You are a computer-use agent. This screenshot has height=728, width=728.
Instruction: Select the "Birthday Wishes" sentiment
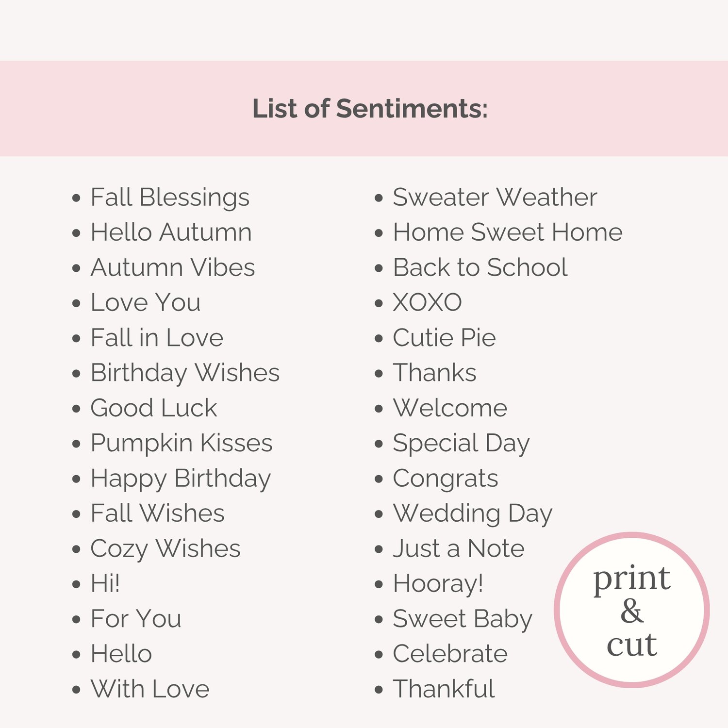(185, 373)
